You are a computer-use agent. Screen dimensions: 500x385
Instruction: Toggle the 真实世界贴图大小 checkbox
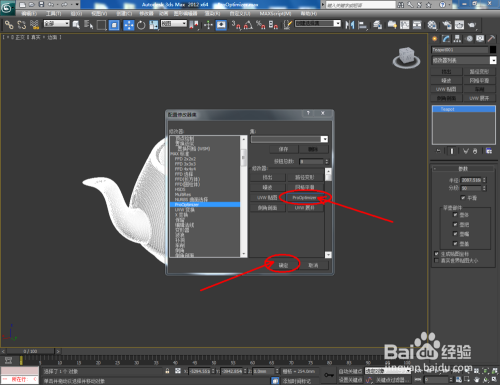pos(436,260)
